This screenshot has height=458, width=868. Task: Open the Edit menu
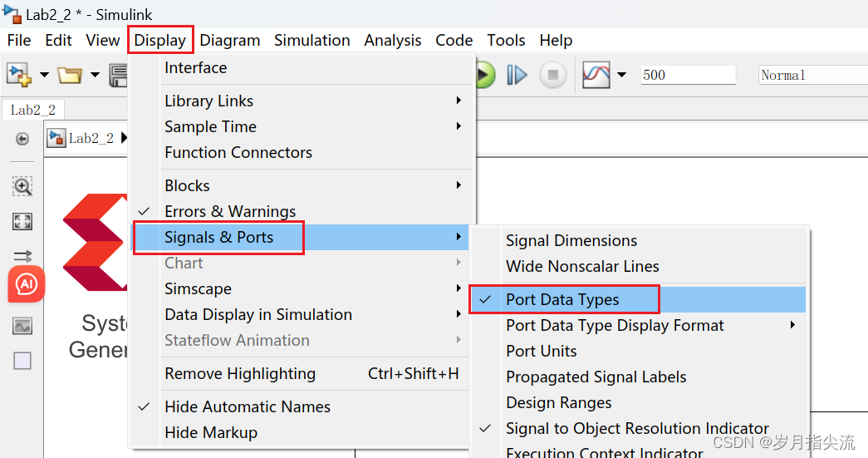[59, 41]
